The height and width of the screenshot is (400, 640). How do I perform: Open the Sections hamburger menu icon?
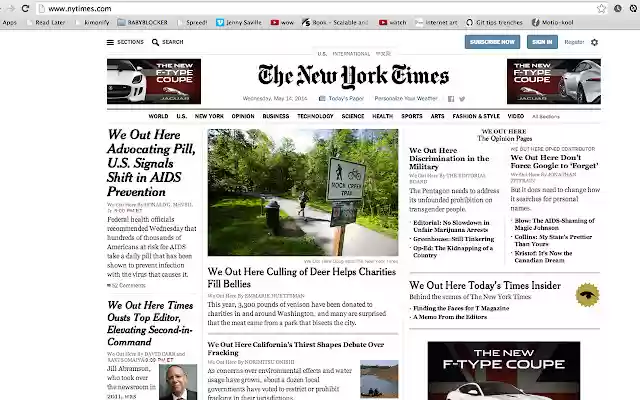[x=110, y=42]
